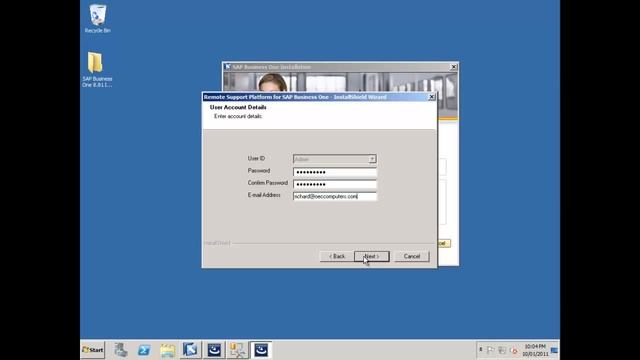The image size is (640, 360).
Task: Click the 'E-mail Address' label
Action: tap(264, 195)
